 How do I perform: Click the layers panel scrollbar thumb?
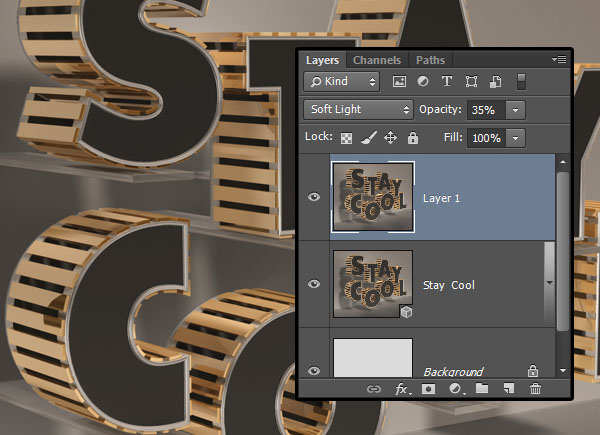coord(563,252)
